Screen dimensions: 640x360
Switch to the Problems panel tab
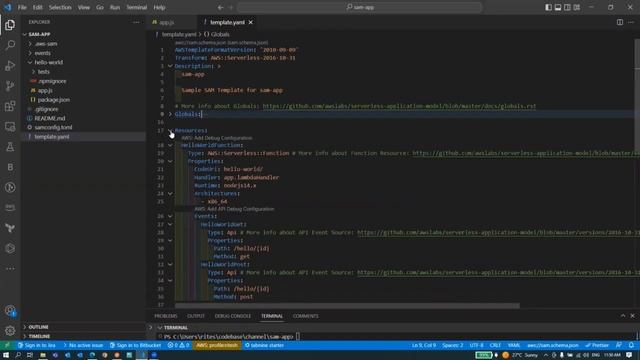[166, 316]
